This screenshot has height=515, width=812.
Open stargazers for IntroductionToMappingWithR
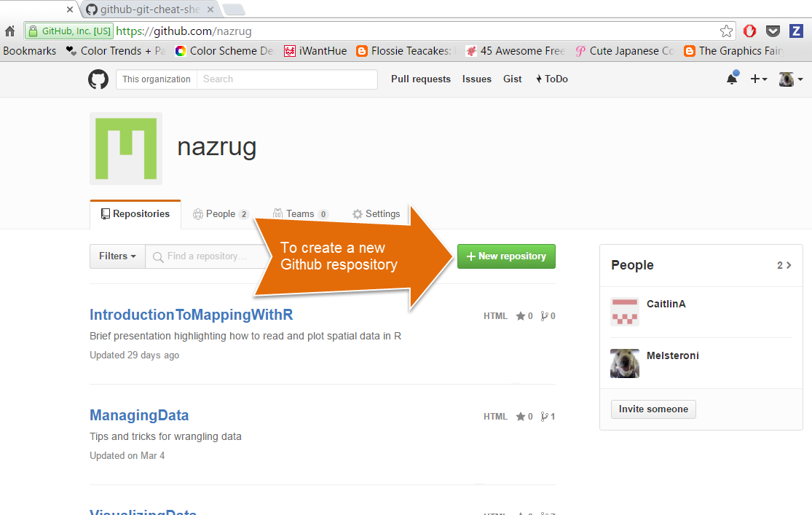click(x=524, y=316)
